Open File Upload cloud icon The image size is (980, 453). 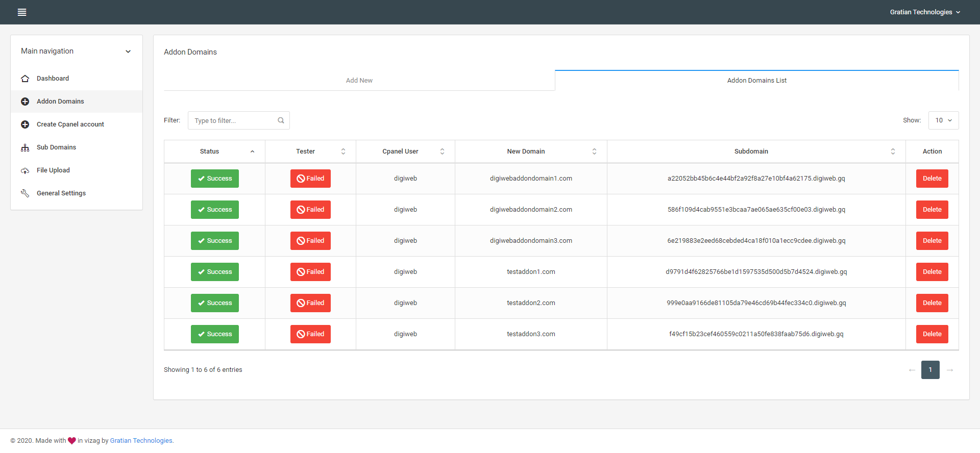[x=25, y=170]
